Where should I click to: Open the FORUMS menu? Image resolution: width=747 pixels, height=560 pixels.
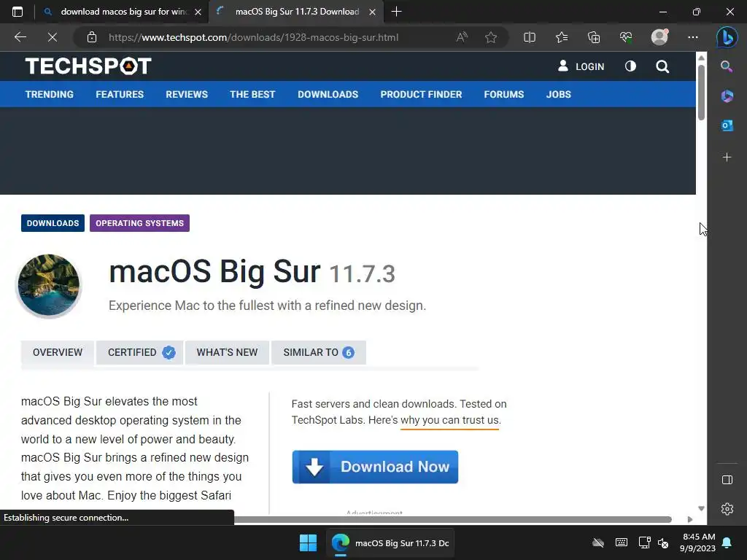(504, 94)
